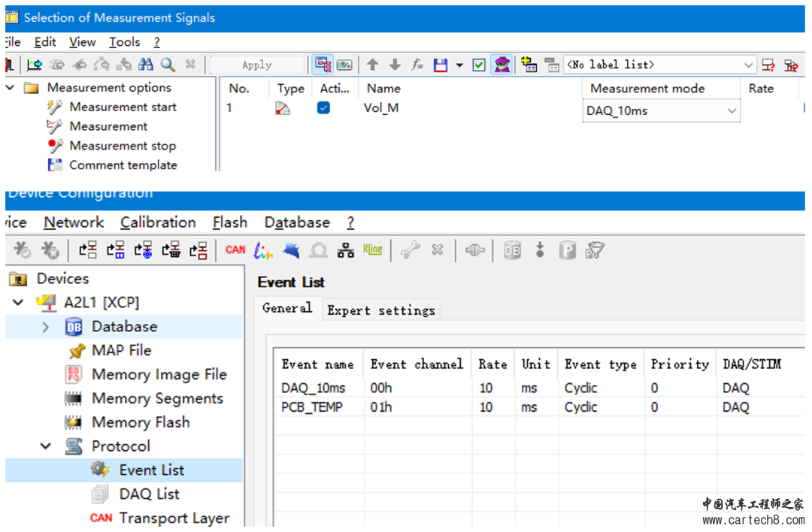812x532 pixels.
Task: Toggle the hierarchical tree view icon
Action: point(323,64)
